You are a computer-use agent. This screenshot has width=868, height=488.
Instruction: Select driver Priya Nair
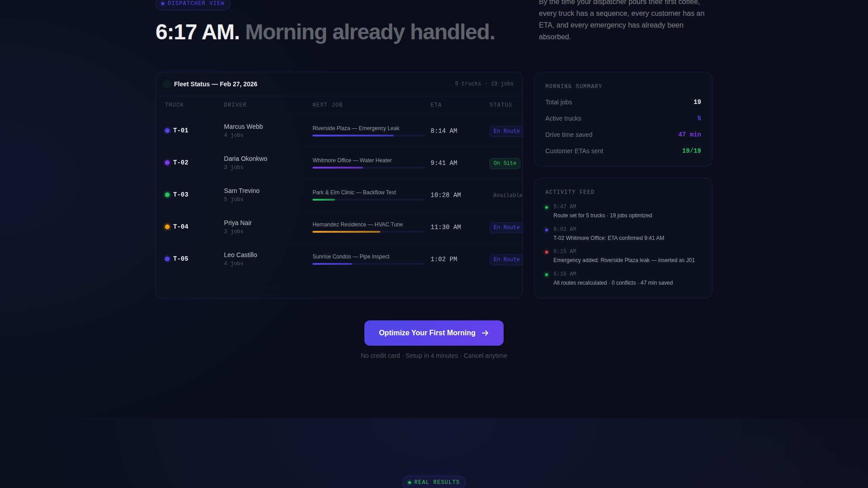tap(238, 223)
